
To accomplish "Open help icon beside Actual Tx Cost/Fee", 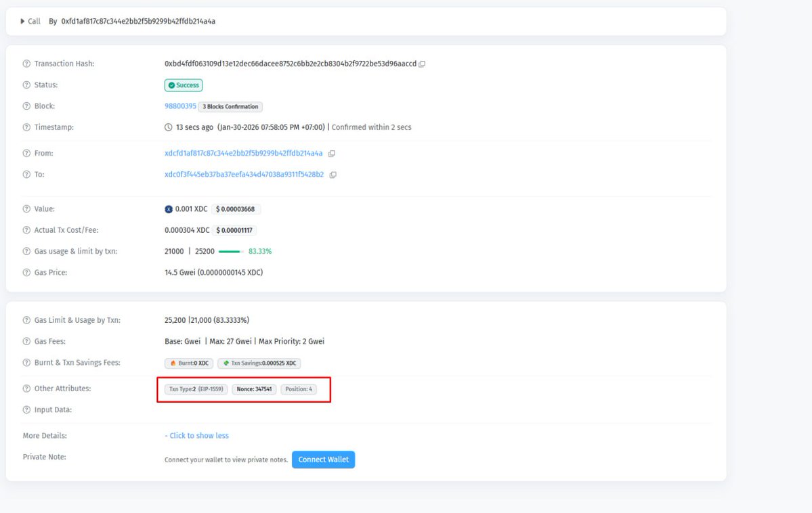I will click(x=26, y=230).
